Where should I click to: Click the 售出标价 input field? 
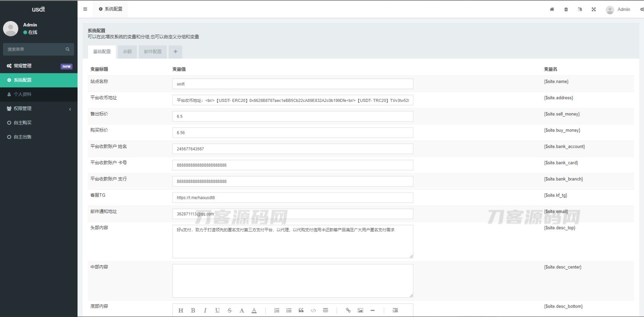click(x=292, y=117)
